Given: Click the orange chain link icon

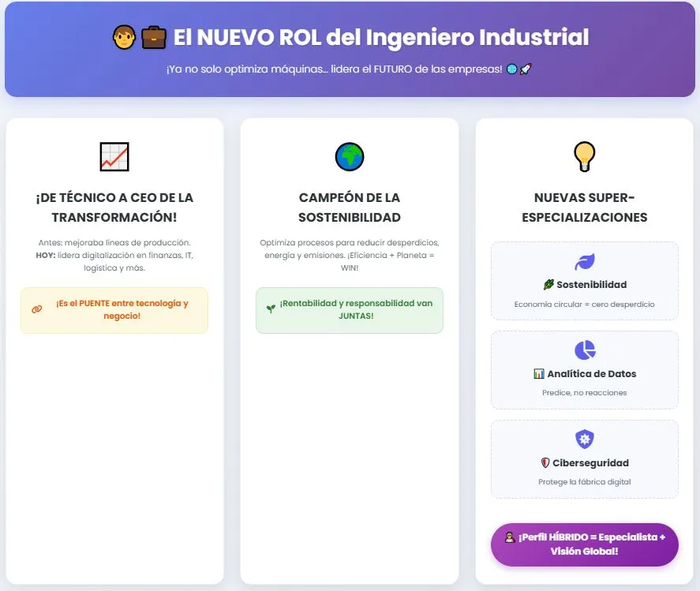Looking at the screenshot, I should click(37, 309).
